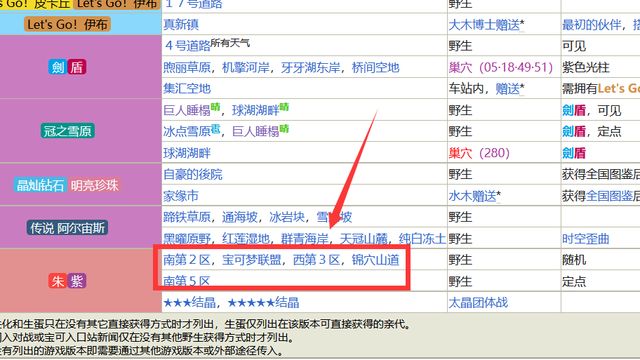640x360 pixels.
Task: Click the 朱 version badge
Action: tap(58, 281)
